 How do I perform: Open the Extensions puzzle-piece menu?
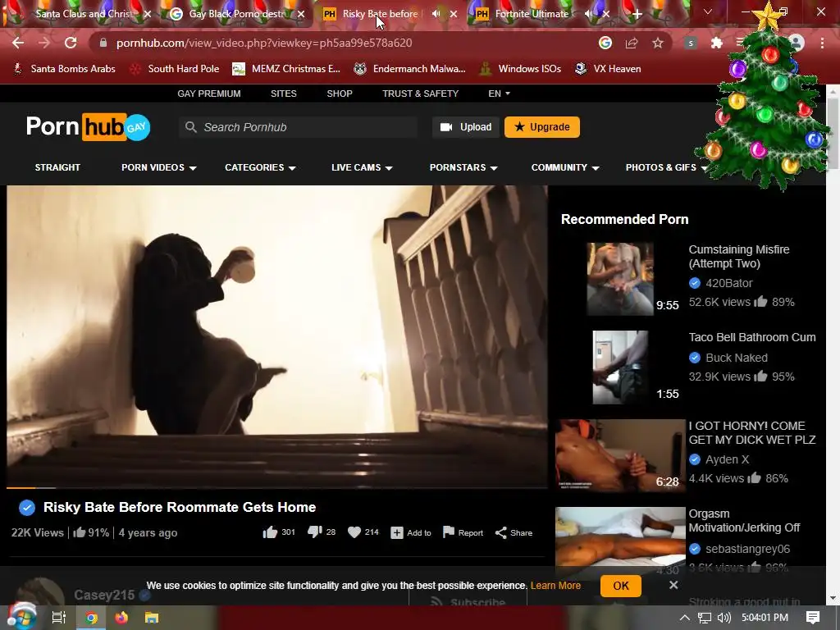coord(717,43)
